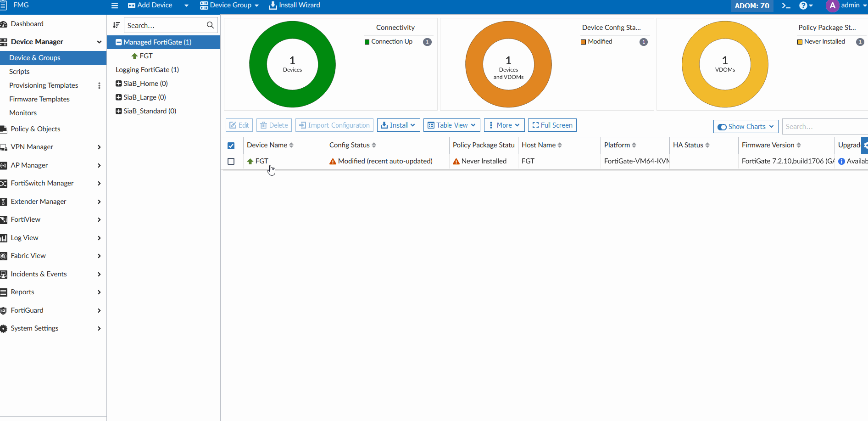Click the Add Device button
868x421 pixels.
pyautogui.click(x=150, y=5)
